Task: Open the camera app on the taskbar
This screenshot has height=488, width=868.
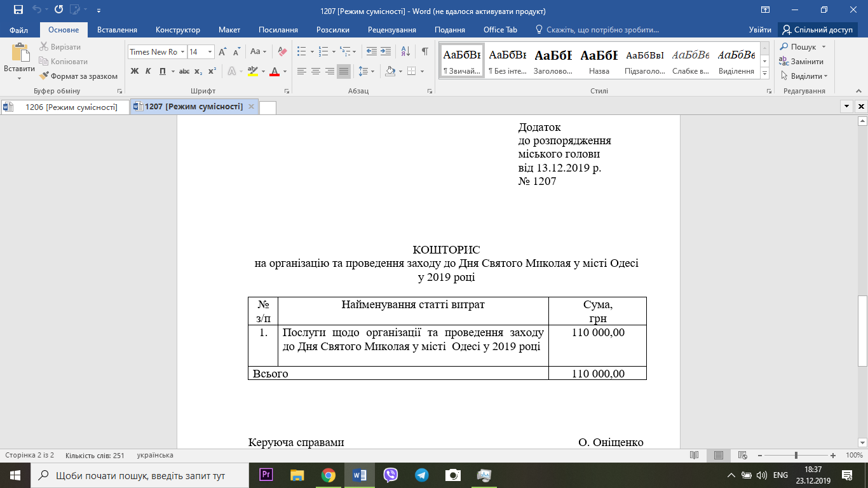Action: pyautogui.click(x=452, y=475)
